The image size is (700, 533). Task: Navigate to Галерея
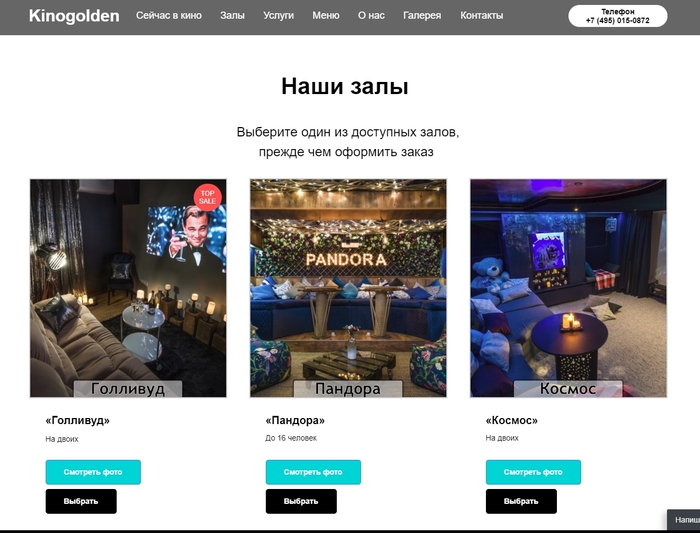pos(422,16)
